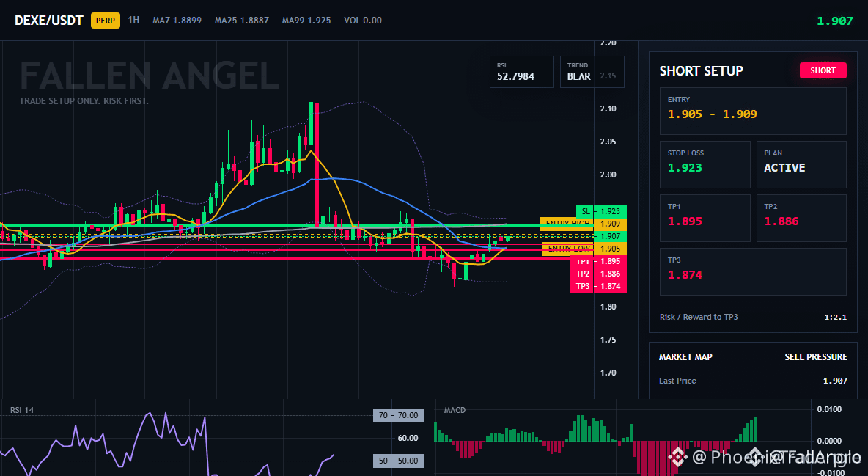Click the MA99 1.925 indicator
868x476 pixels.
click(x=306, y=21)
